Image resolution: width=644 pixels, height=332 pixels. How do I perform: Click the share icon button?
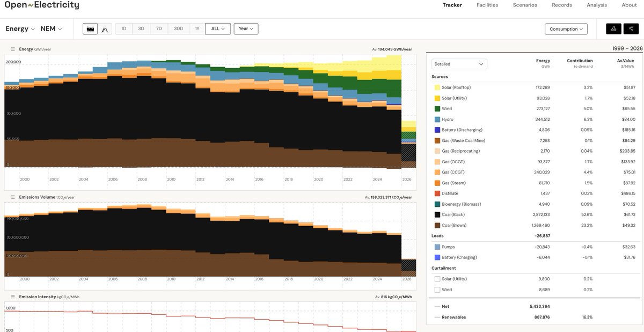coord(631,29)
